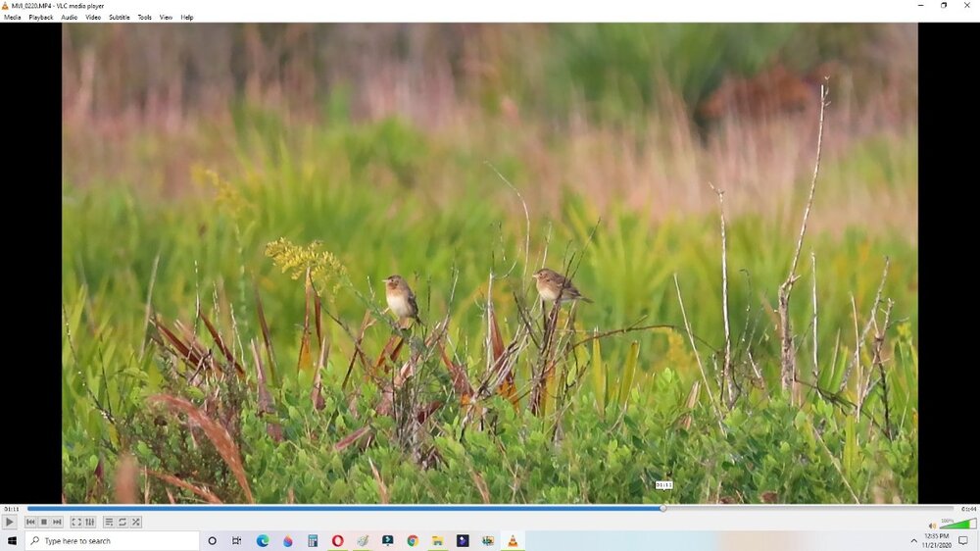
Task: Open the Subtitle menu
Action: [x=120, y=18]
